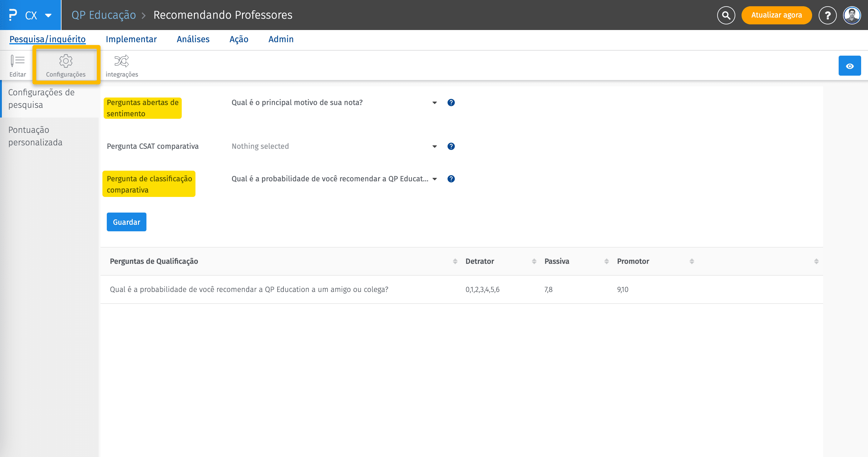Viewport: 868px width, 457px height.
Task: Select Pontuação personalizada in the sidebar
Action: pyautogui.click(x=35, y=136)
